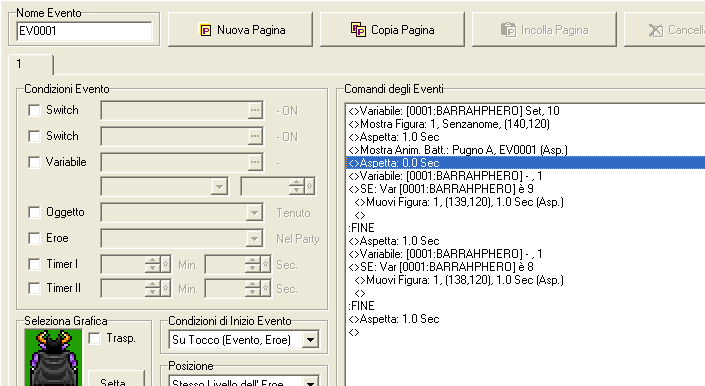Tick the Variabile condition checkbox

(34, 162)
